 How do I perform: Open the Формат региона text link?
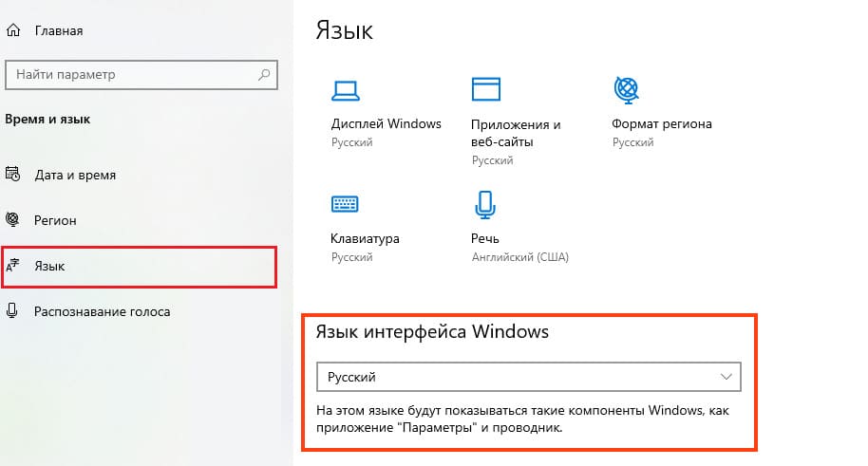[661, 124]
